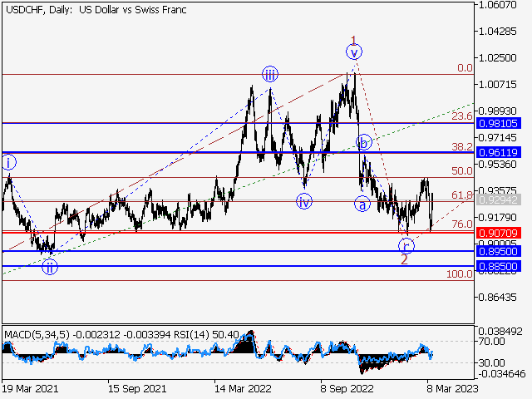Viewport: 532px width, 399px height.
Task: Click the 0.89500 blue price tag
Action: coord(499,251)
